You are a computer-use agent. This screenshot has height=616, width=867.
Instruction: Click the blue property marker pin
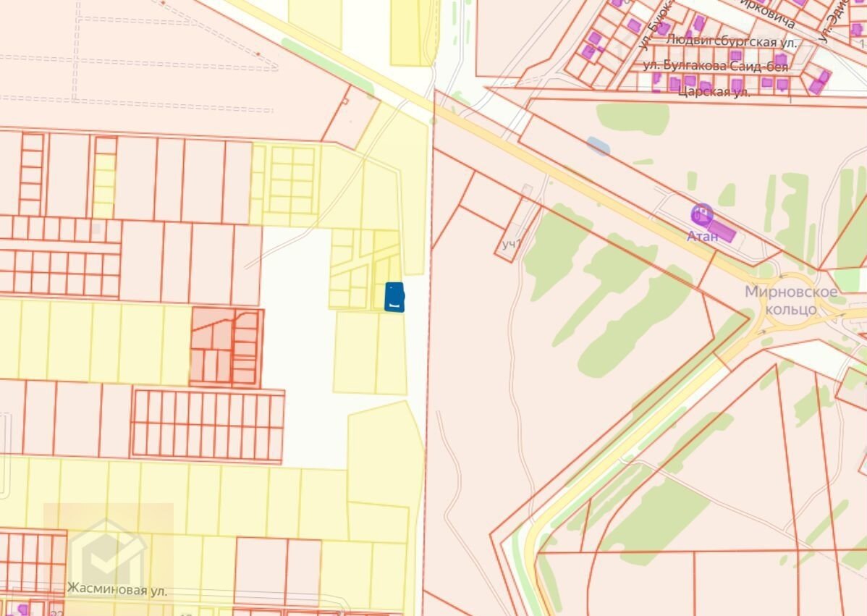point(394,298)
